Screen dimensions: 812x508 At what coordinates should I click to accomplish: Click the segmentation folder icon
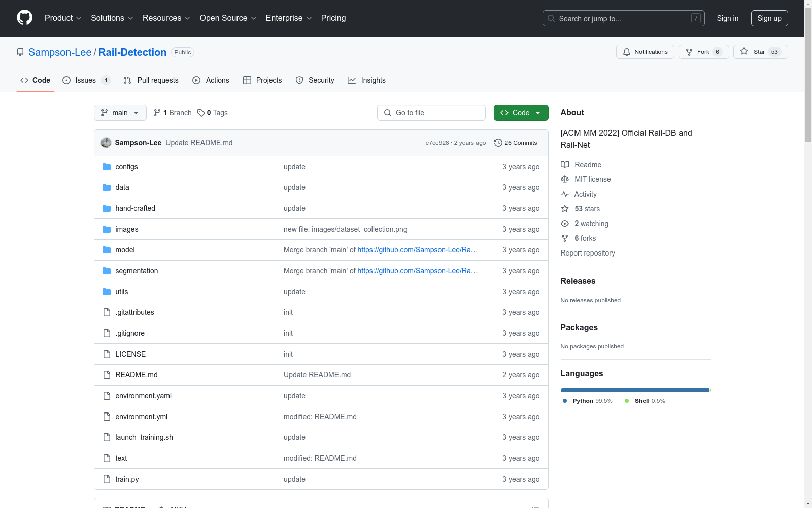click(x=107, y=271)
